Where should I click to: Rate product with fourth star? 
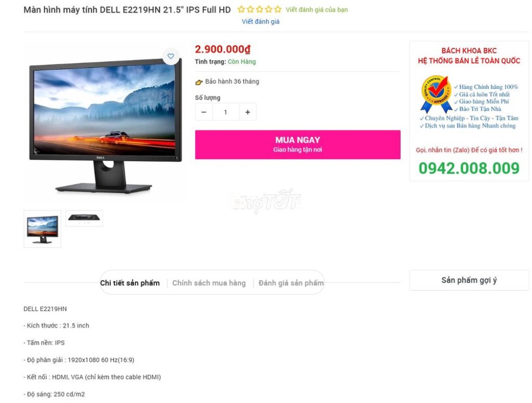(x=269, y=10)
